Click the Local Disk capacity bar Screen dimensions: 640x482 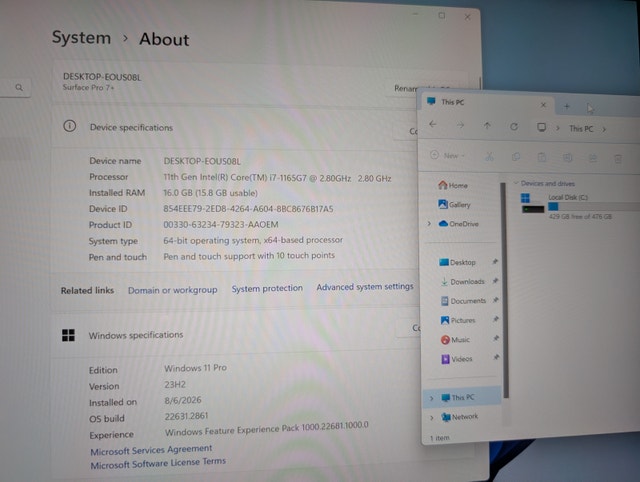click(592, 207)
